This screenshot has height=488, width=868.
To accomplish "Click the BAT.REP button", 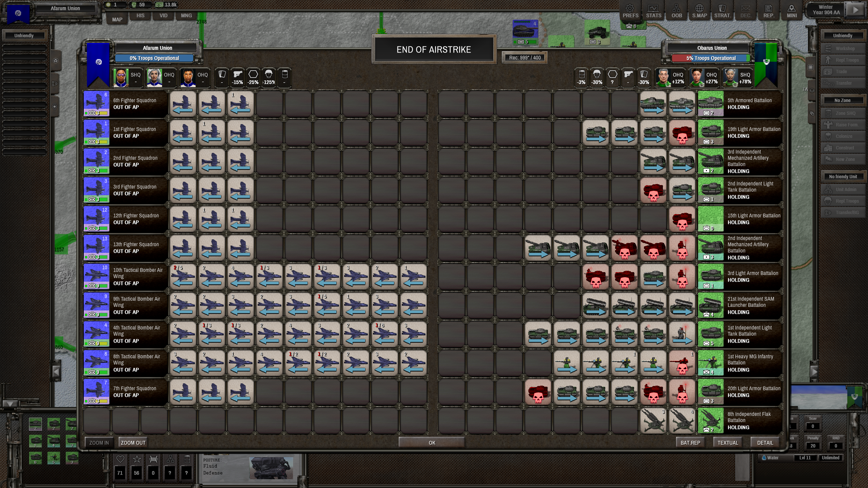I will tap(690, 443).
